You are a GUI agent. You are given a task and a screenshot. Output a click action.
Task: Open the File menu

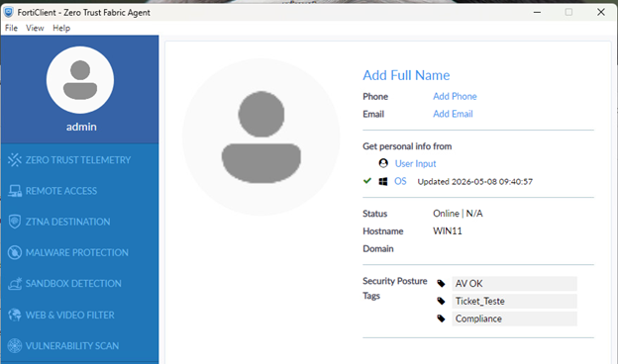pos(11,28)
